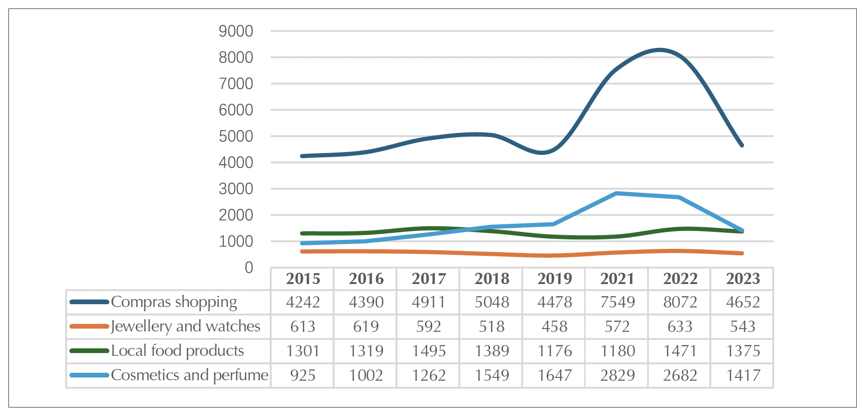
Task: Click the 9000 label on the vertical axis
Action: click(236, 31)
